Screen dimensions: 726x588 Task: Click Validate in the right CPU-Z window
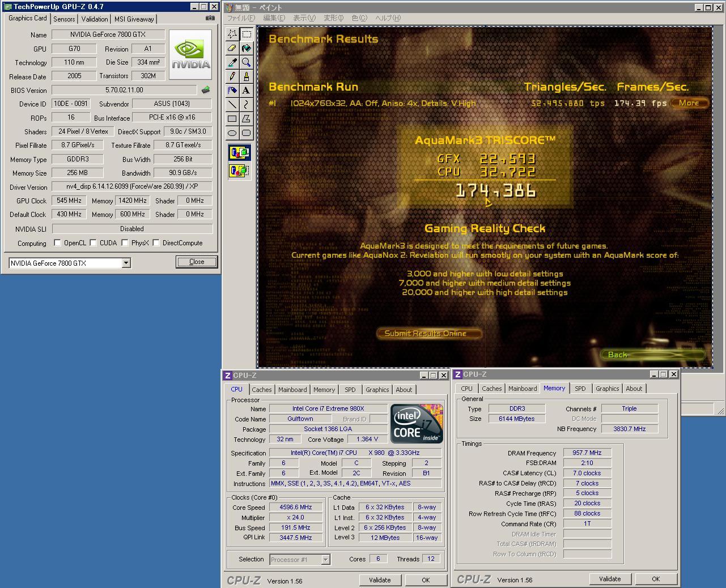[610, 579]
